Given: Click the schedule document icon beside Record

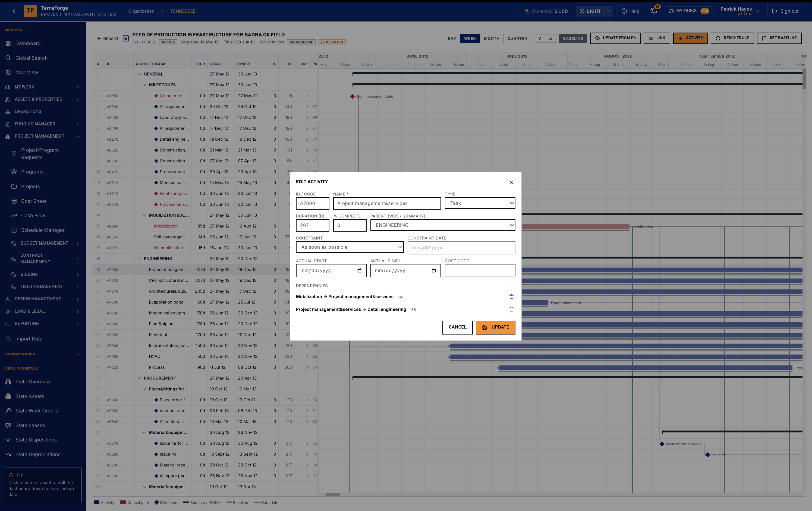Looking at the screenshot, I should point(126,39).
